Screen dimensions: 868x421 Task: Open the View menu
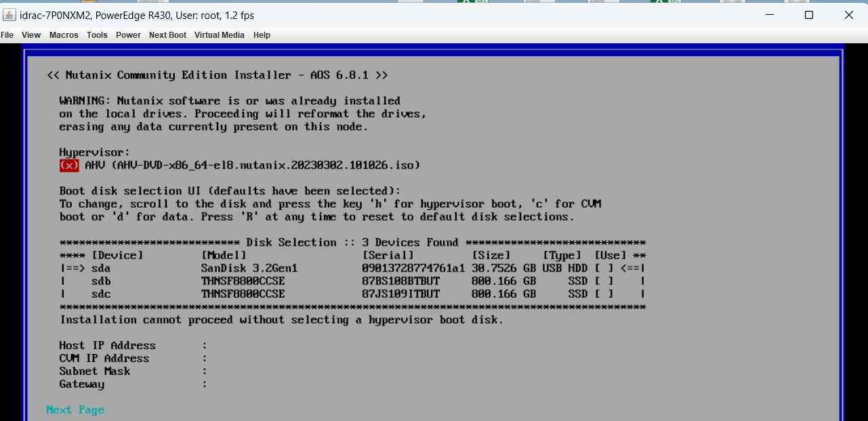pos(31,35)
